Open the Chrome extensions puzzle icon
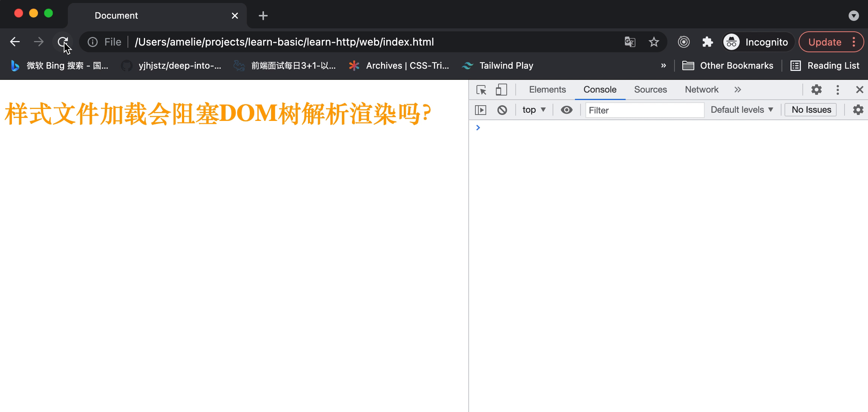 [707, 42]
